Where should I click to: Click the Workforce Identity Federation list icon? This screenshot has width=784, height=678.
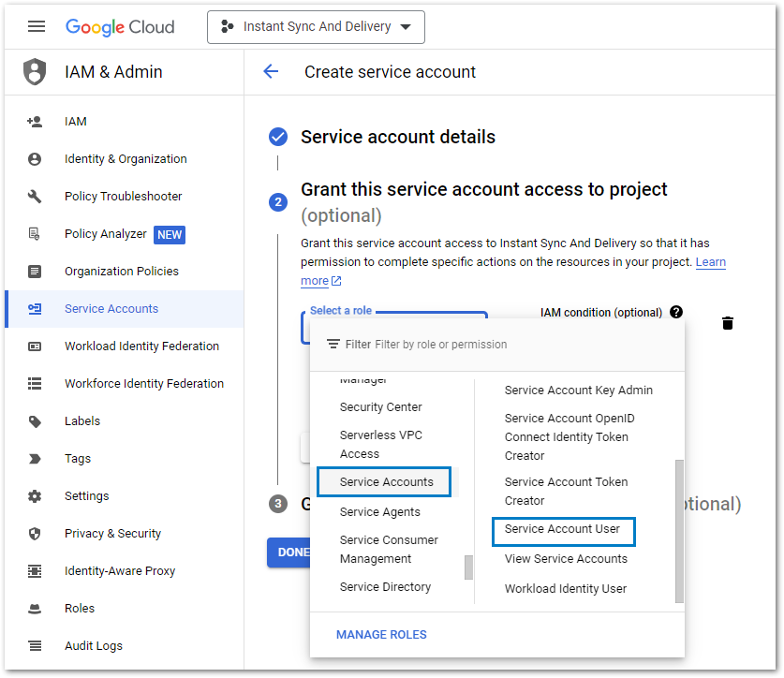pos(35,384)
